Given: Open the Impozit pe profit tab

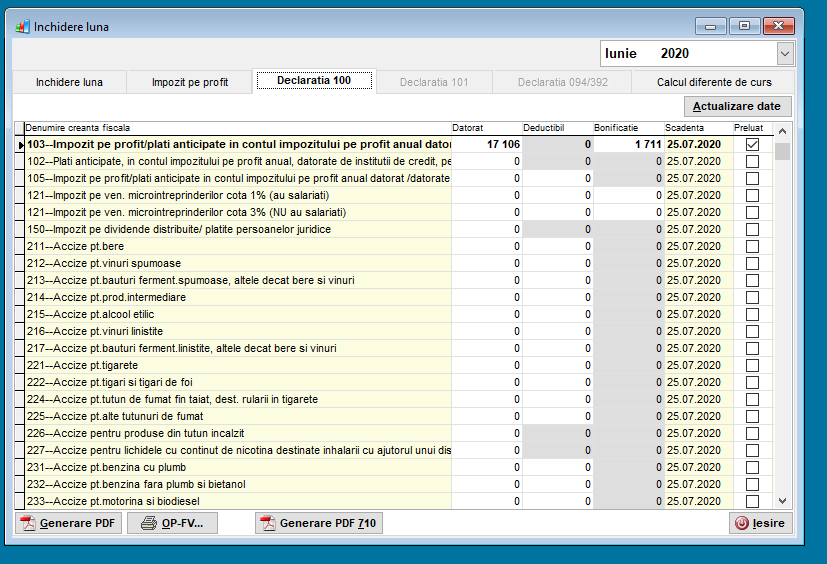Looking at the screenshot, I should [190, 82].
